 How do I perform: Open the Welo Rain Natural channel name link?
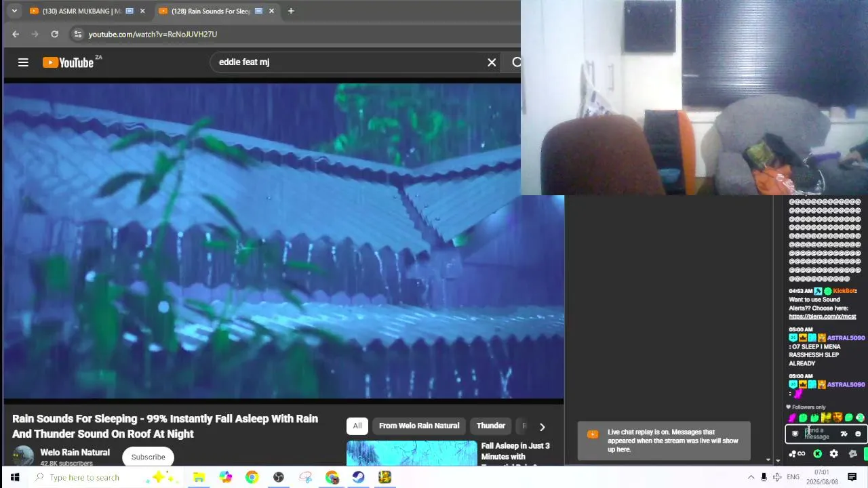click(75, 452)
